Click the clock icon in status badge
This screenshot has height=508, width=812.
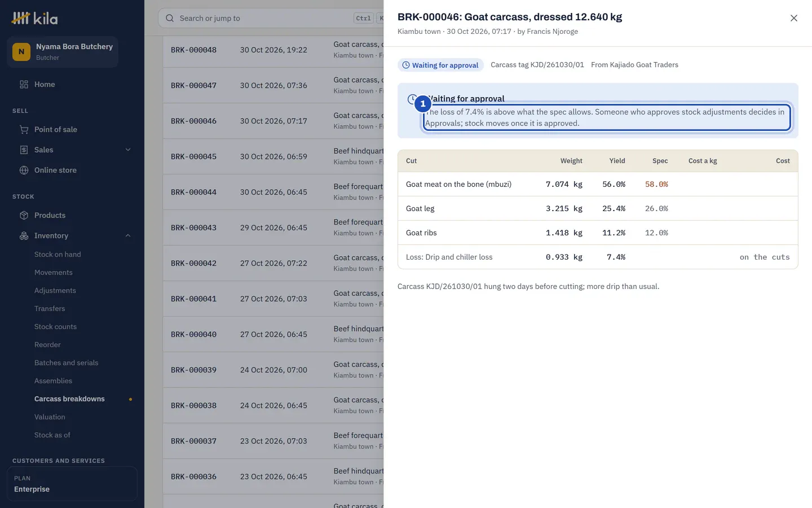point(405,65)
